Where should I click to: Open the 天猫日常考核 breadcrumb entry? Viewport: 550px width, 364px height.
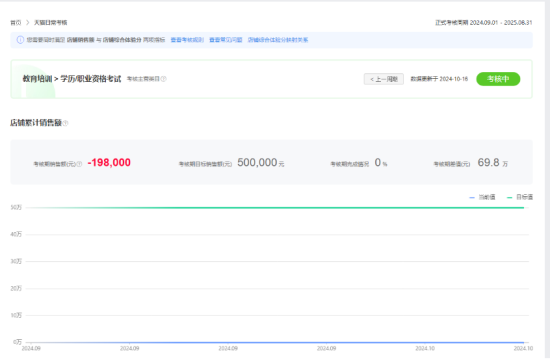tap(50, 22)
